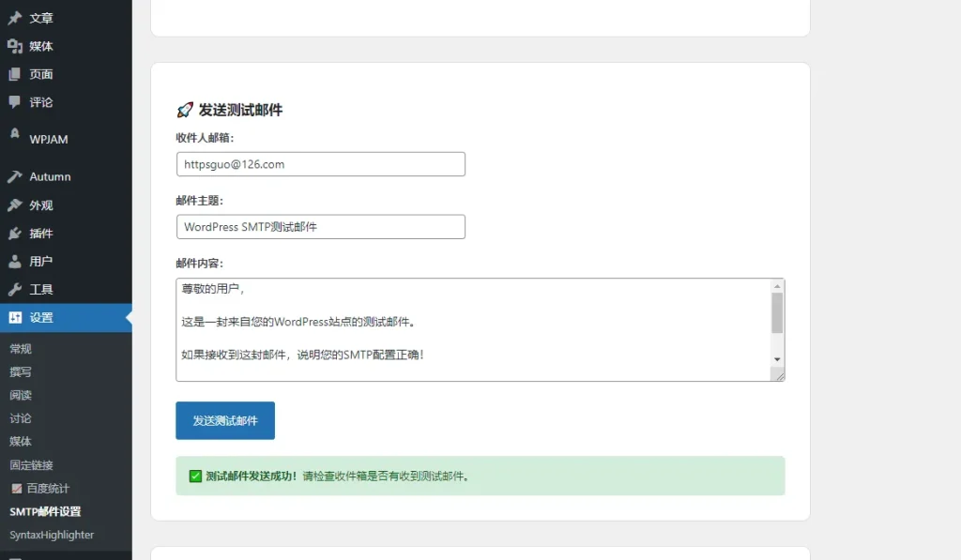Click the WPJAM sidebar icon
Screen dimensions: 961x560
coord(15,135)
